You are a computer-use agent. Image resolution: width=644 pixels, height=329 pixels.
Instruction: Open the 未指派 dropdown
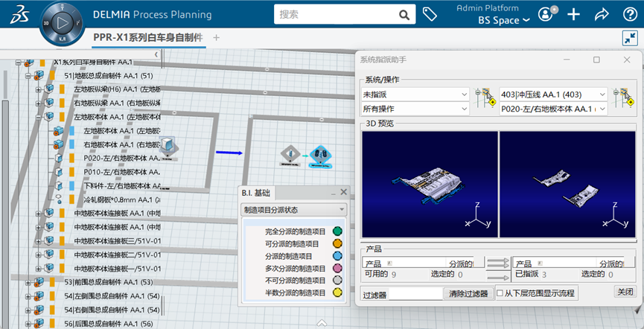415,95
